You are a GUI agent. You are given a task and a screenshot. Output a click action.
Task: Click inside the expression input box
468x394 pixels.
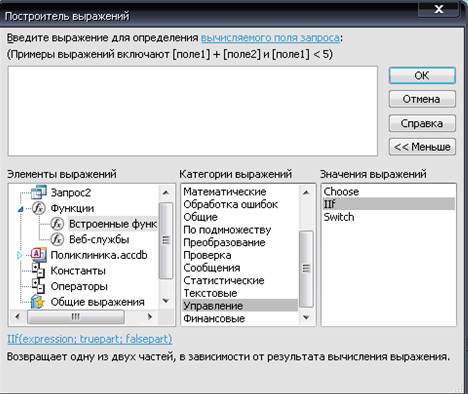pos(193,111)
